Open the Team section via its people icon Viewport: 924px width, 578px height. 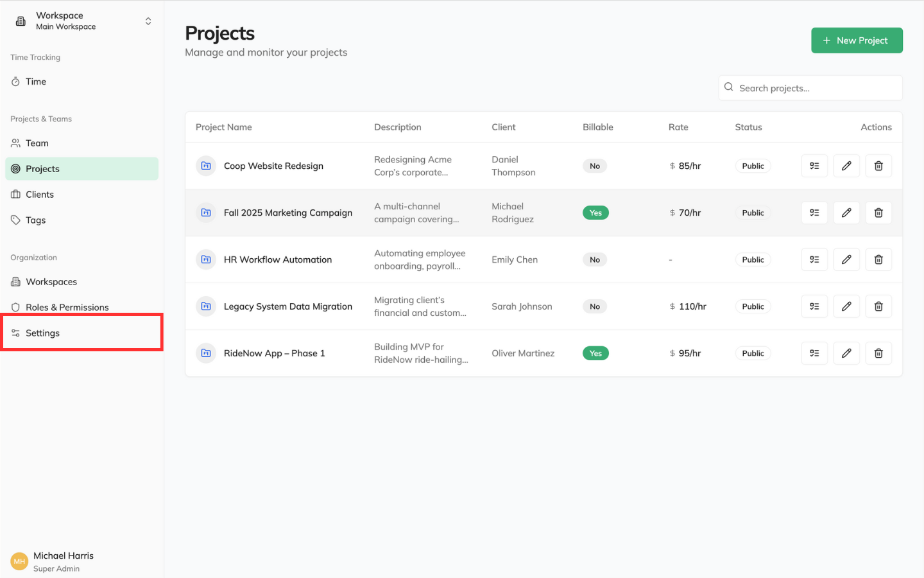(16, 143)
